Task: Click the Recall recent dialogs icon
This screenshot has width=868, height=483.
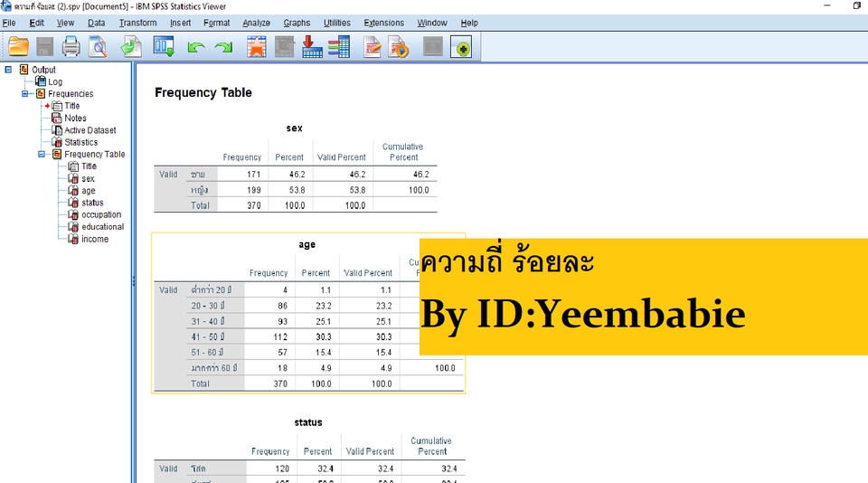Action: tap(164, 47)
